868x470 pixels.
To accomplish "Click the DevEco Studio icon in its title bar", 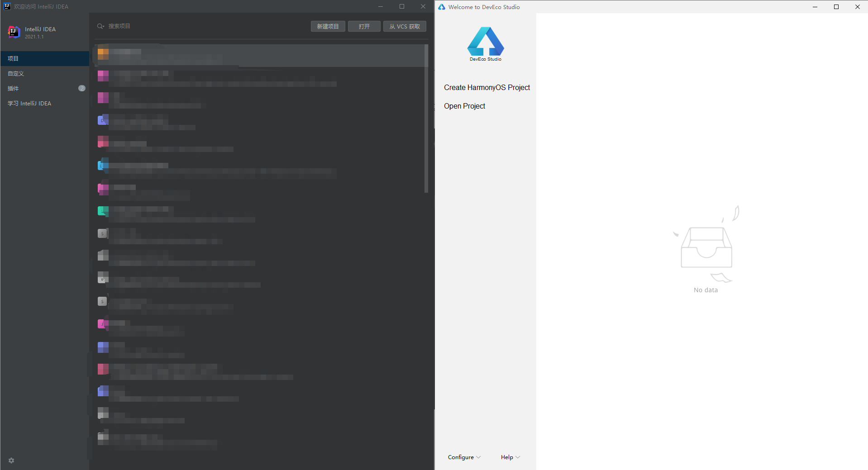I will pyautogui.click(x=441, y=7).
